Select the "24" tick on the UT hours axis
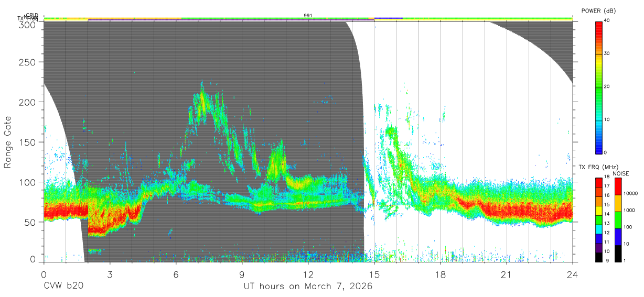 pos(572,274)
